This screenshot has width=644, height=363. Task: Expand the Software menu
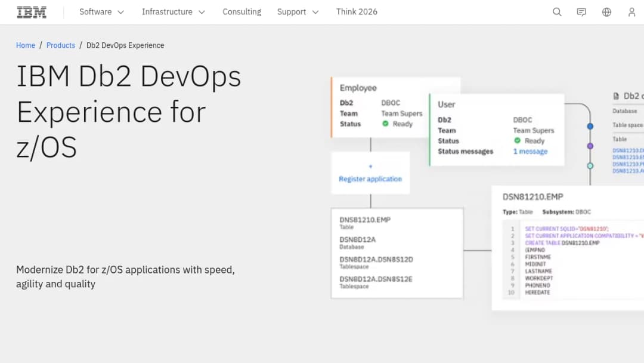(x=101, y=12)
